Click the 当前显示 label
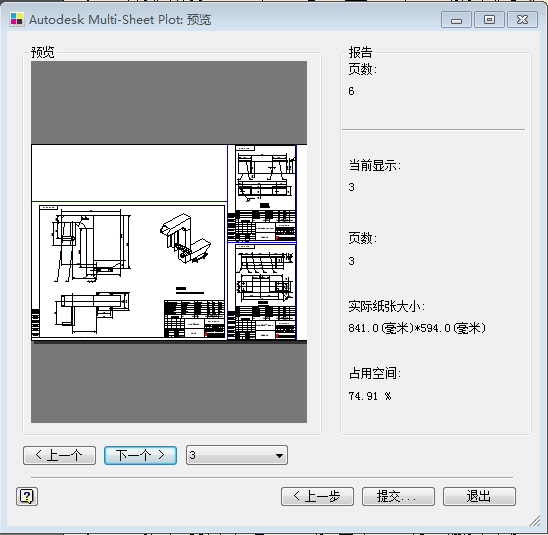 tap(374, 165)
